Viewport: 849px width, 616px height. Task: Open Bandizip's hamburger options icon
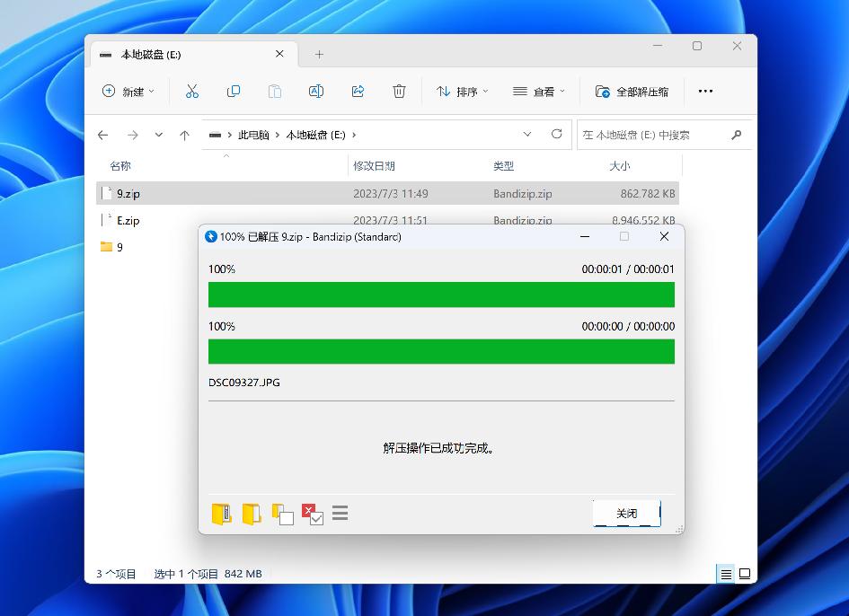tap(340, 513)
